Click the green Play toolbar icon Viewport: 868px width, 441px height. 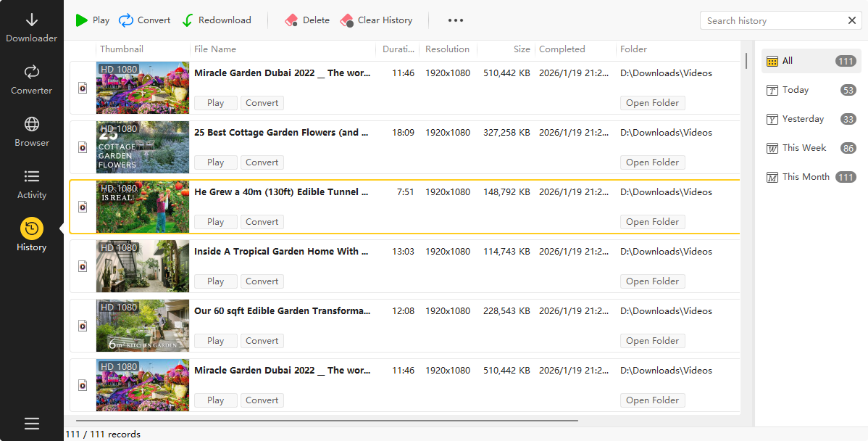pos(82,20)
